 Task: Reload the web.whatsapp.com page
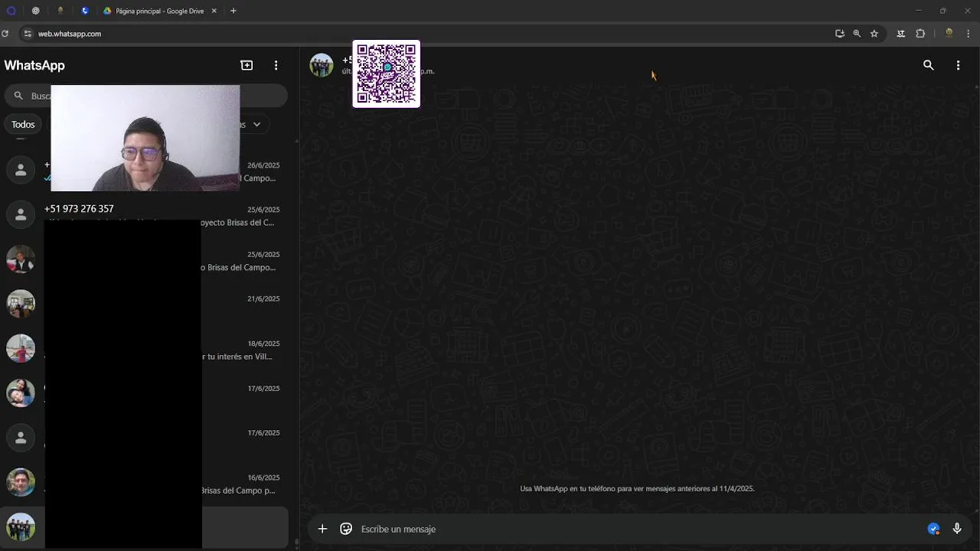pos(5,34)
